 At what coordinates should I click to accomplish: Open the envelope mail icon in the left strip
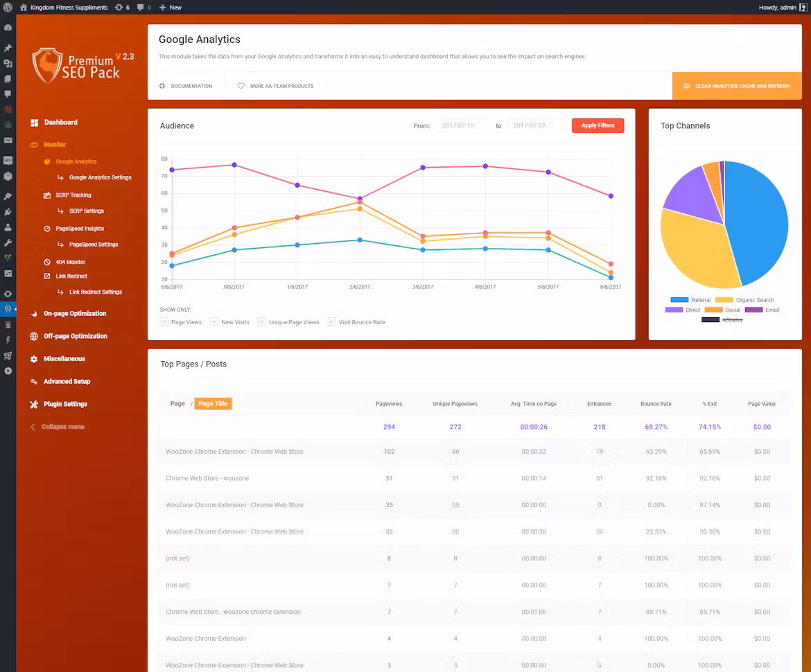[x=8, y=140]
